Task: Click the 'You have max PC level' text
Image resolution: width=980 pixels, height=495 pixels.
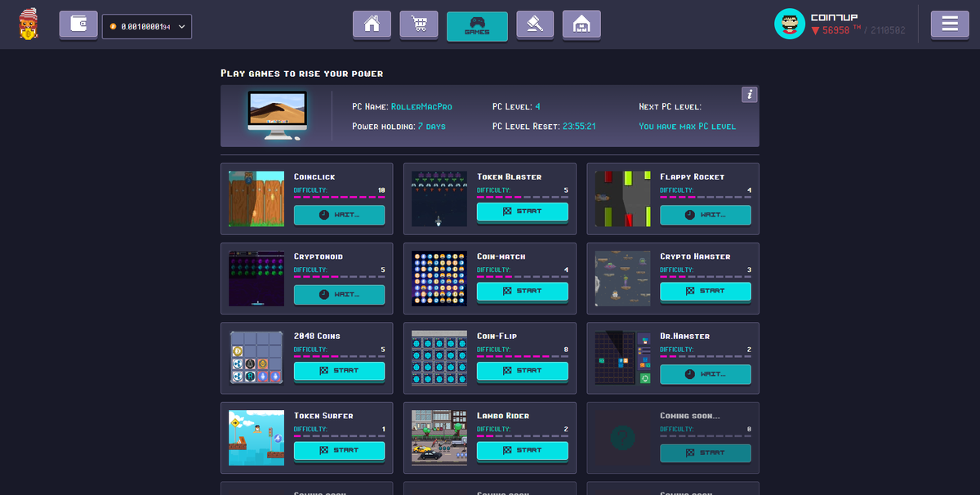Action: click(x=687, y=127)
